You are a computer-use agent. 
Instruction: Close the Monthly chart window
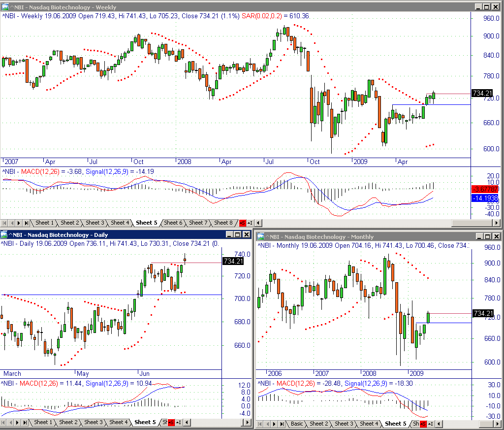tap(496, 236)
